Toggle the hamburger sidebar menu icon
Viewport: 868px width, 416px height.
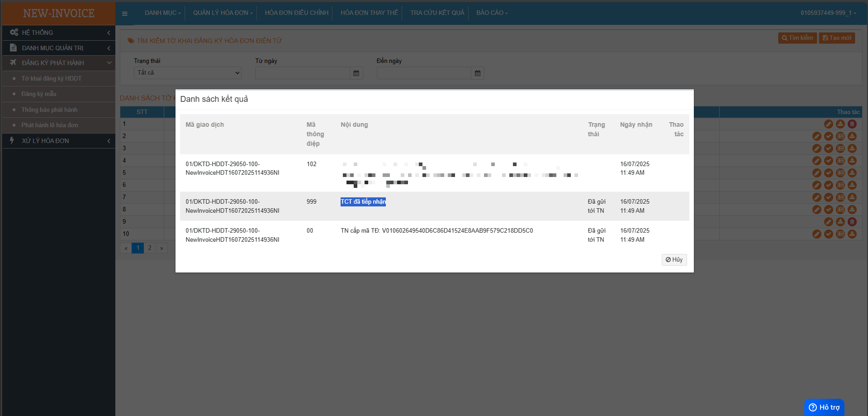125,14
